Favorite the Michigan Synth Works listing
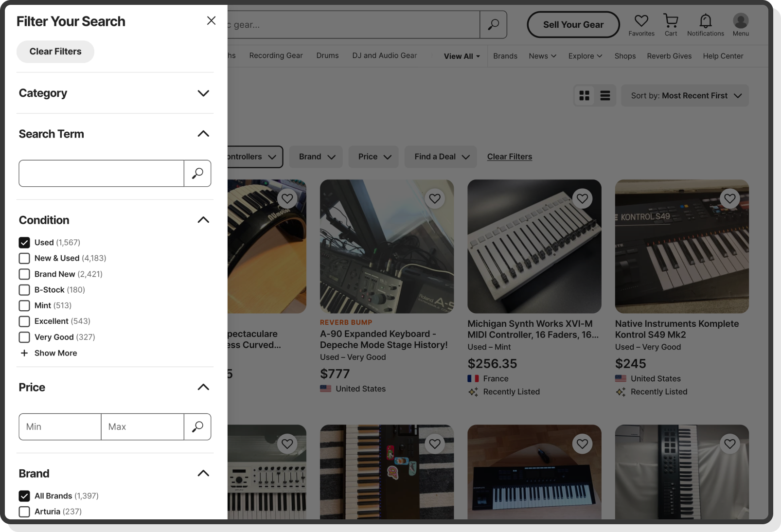 (582, 198)
